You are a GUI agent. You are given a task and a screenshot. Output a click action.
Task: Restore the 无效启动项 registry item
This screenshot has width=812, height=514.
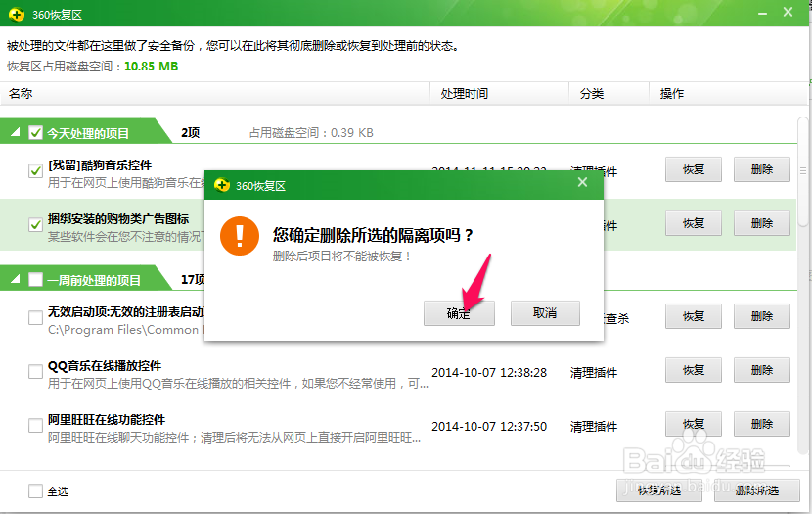click(694, 316)
